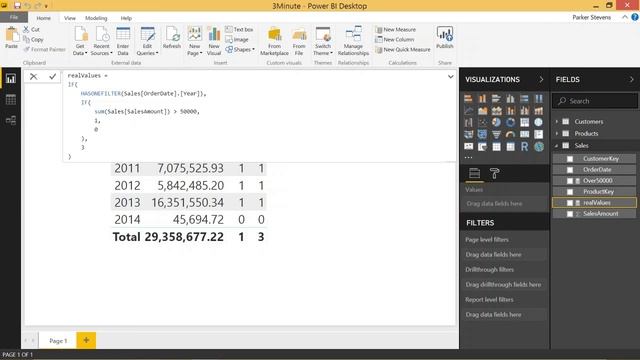This screenshot has width=640, height=360.
Task: Click Refresh in the ribbon
Action: 172,38
